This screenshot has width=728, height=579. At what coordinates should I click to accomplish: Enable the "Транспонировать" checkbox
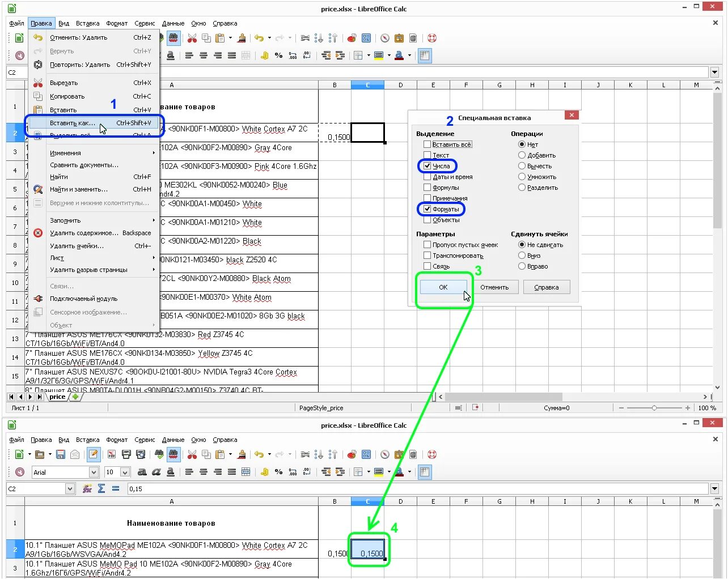(x=427, y=256)
